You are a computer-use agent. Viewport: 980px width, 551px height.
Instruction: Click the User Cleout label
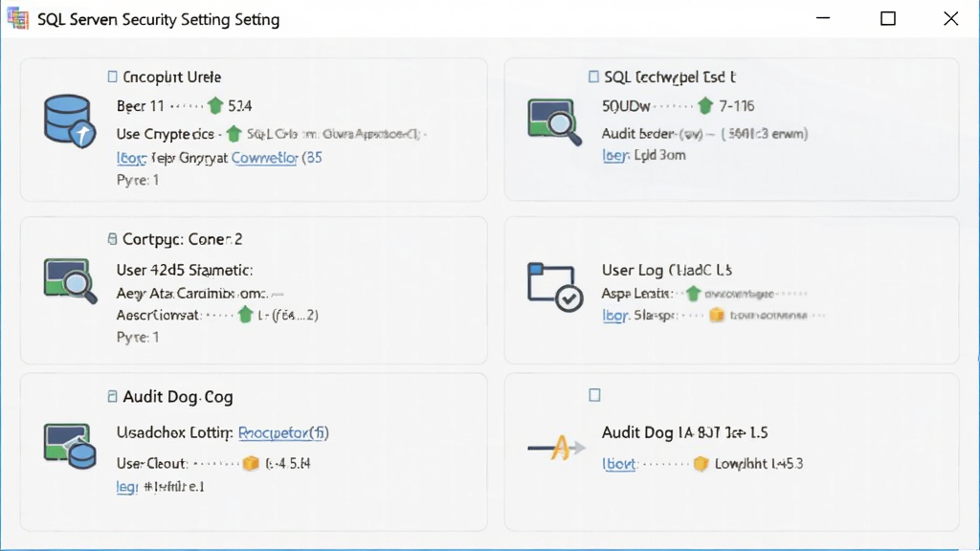(151, 464)
